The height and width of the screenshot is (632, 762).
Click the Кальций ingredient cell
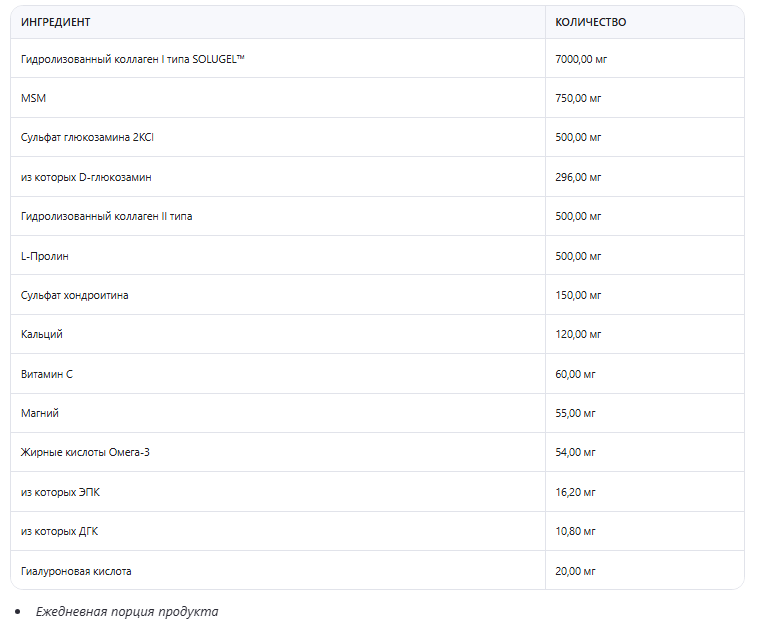point(42,334)
